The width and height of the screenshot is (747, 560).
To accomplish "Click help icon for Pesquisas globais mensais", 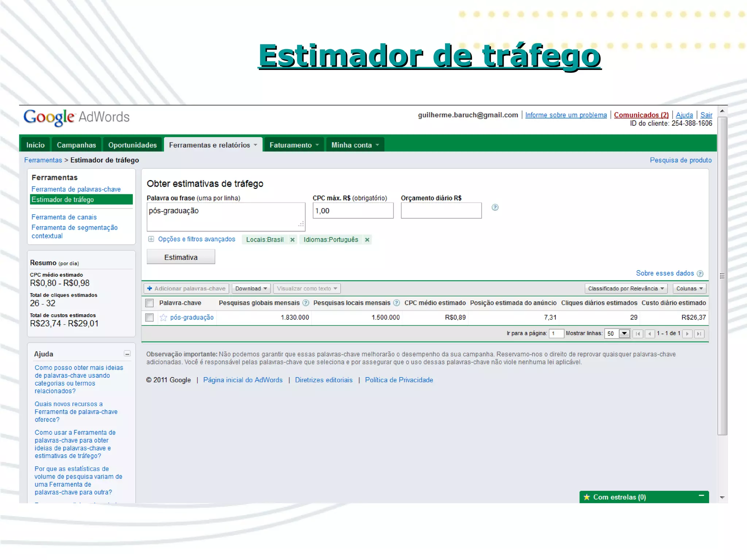I will (x=306, y=303).
